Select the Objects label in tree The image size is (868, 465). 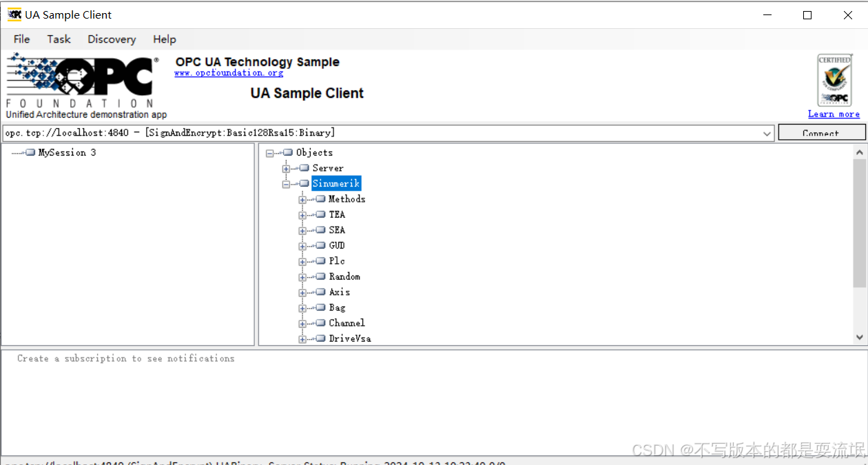click(314, 153)
